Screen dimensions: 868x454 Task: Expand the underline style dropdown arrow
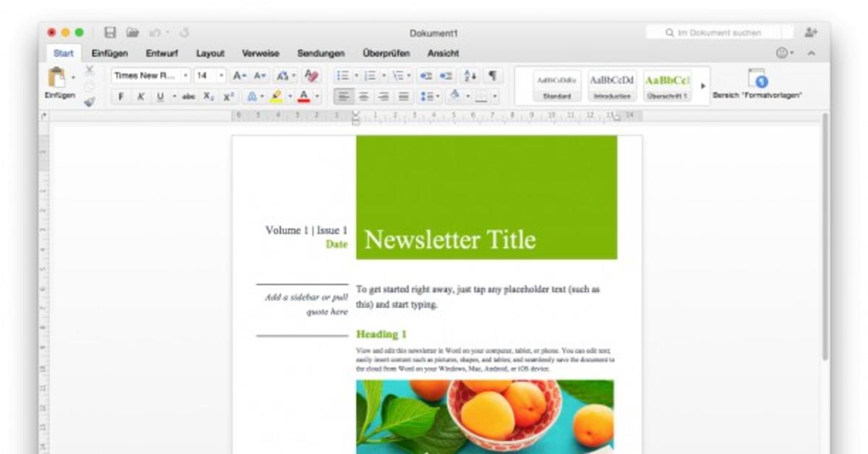[x=174, y=96]
